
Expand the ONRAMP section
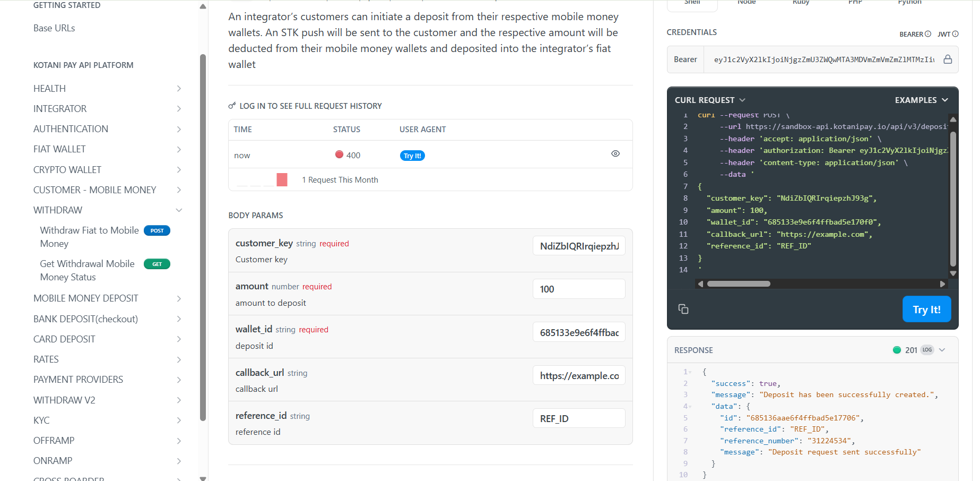pyautogui.click(x=179, y=461)
